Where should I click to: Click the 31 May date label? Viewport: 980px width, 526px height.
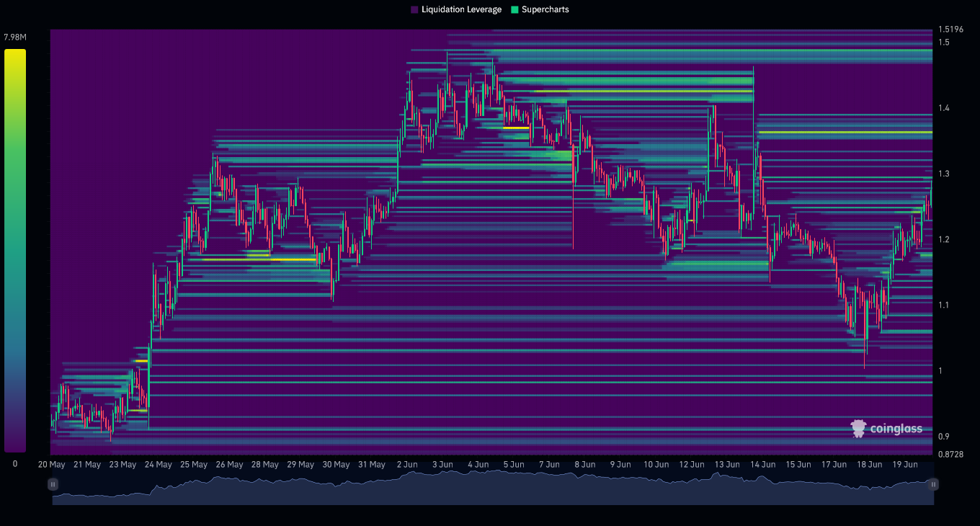(371, 465)
